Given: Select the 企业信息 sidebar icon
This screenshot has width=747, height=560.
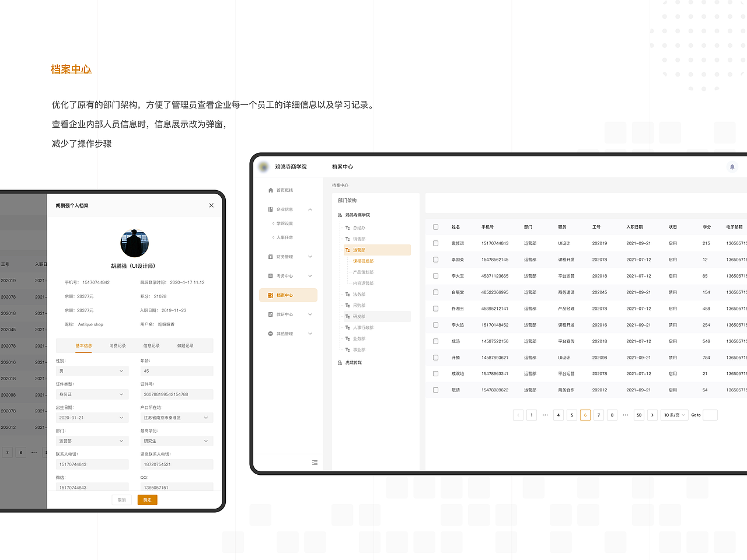Looking at the screenshot, I should 270,209.
